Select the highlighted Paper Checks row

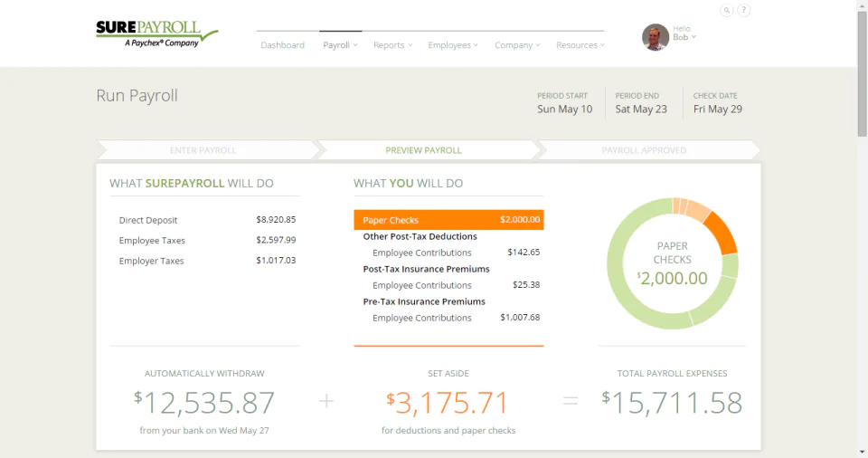pyautogui.click(x=448, y=220)
